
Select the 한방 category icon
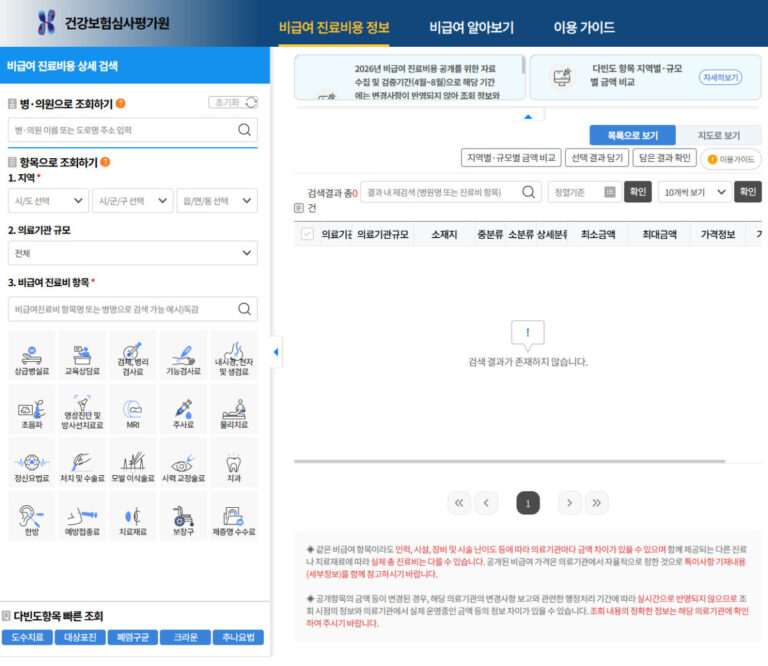[x=32, y=516]
